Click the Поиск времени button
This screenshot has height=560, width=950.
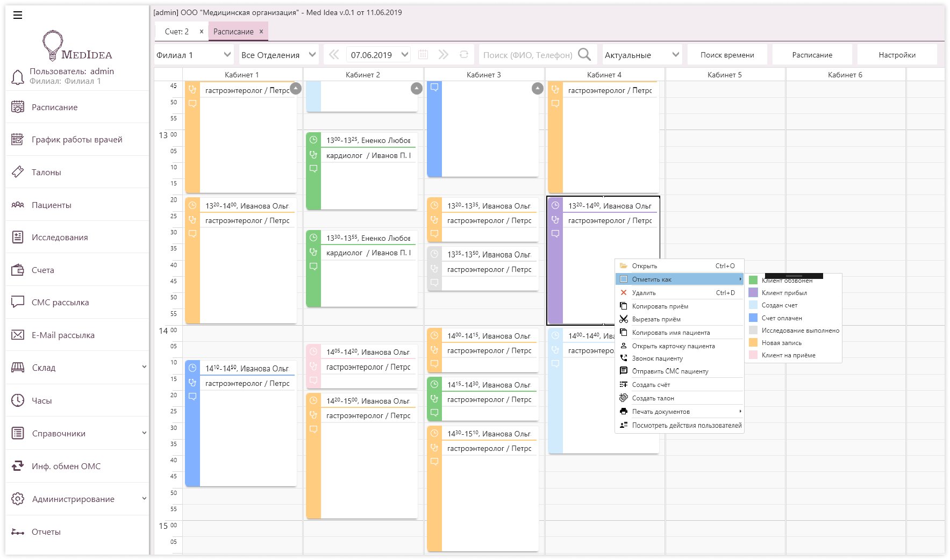point(727,55)
